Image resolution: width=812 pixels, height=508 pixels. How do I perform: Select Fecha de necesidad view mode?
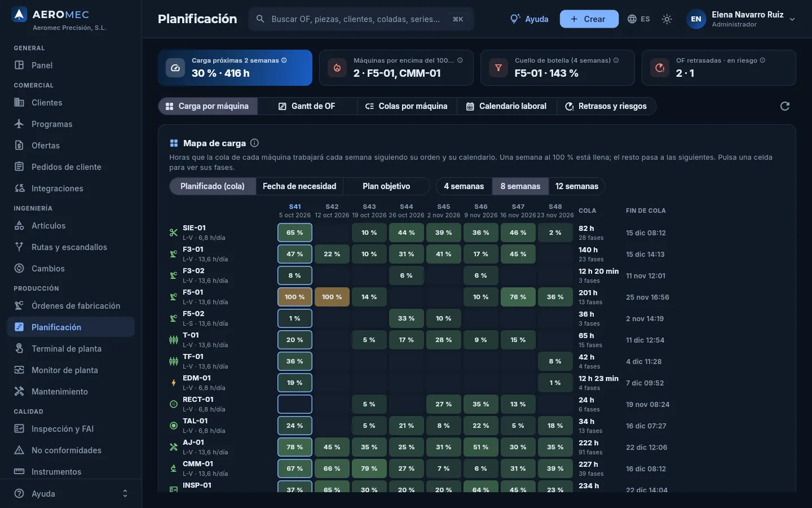pos(299,186)
